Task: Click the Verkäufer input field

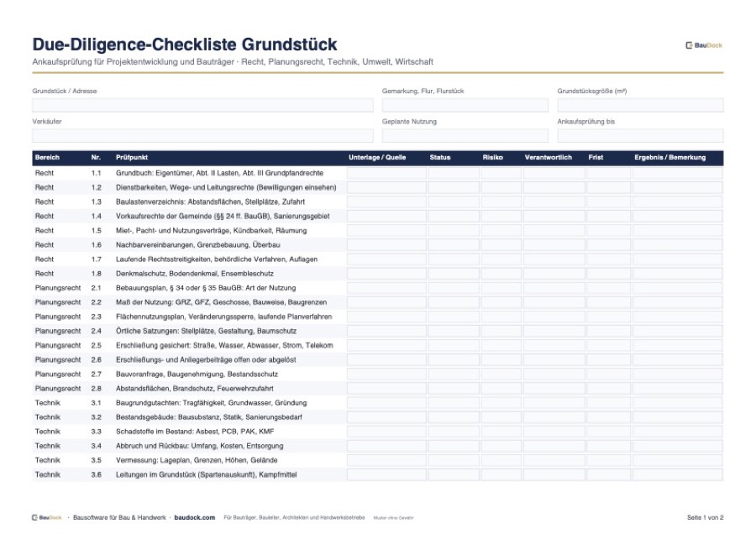Action: coord(202,136)
